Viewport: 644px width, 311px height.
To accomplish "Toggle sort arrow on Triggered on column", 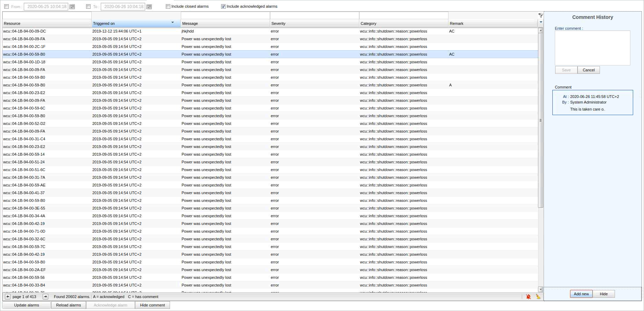I will click(172, 23).
